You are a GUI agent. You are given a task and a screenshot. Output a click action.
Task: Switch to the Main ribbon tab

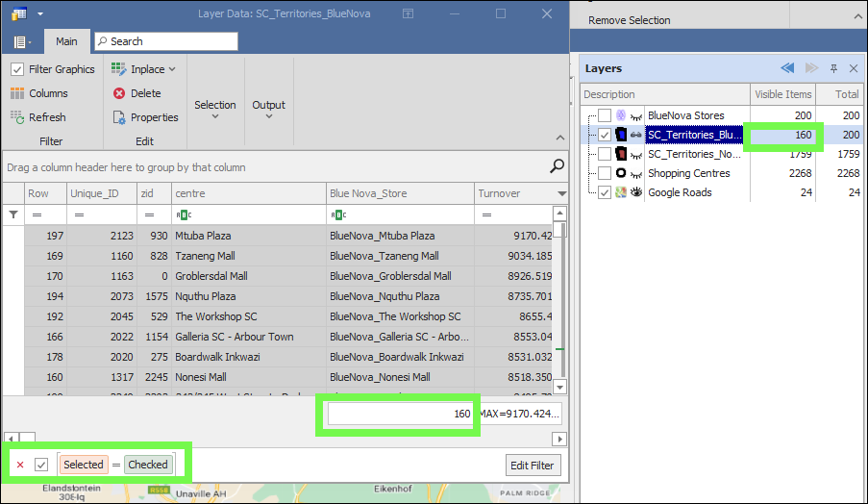[66, 41]
